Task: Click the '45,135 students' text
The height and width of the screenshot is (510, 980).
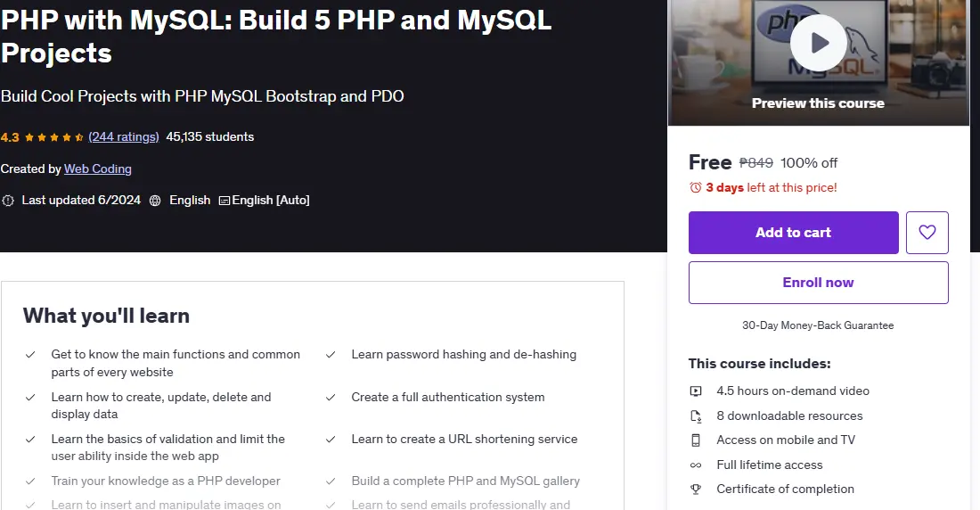Action: (x=210, y=136)
